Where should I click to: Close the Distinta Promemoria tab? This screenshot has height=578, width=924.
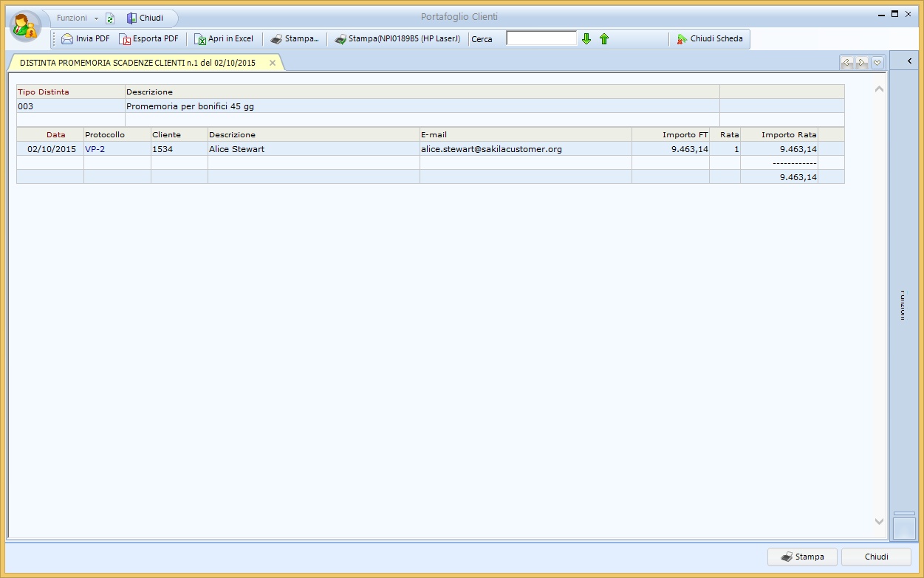(x=273, y=63)
